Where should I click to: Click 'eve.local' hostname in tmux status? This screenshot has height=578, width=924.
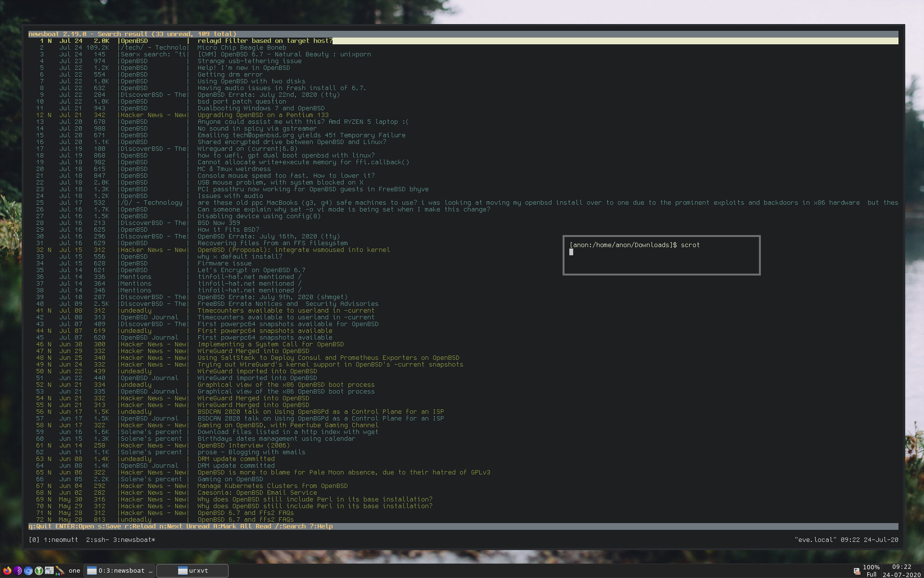pyautogui.click(x=816, y=540)
